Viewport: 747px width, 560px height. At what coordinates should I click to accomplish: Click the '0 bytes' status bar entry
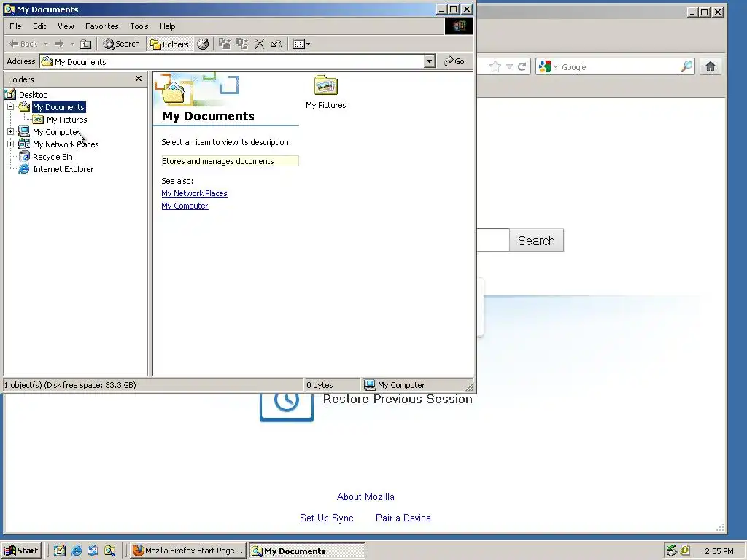(320, 385)
